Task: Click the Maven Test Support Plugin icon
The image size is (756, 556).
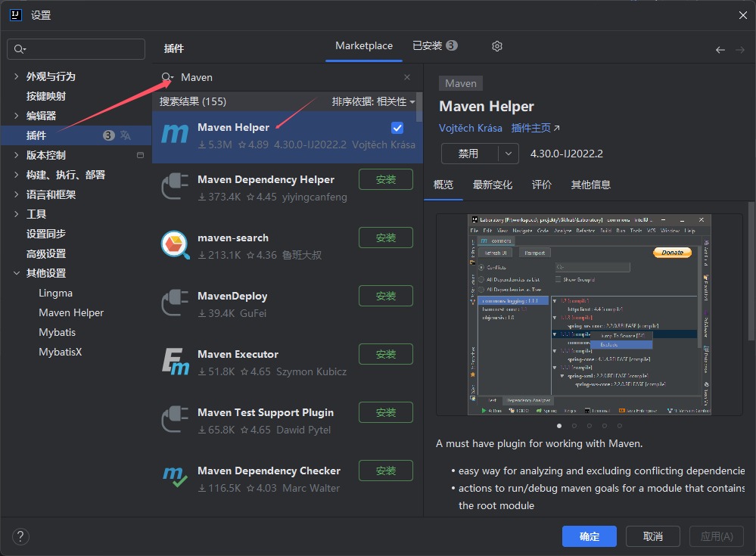Action: [175, 420]
